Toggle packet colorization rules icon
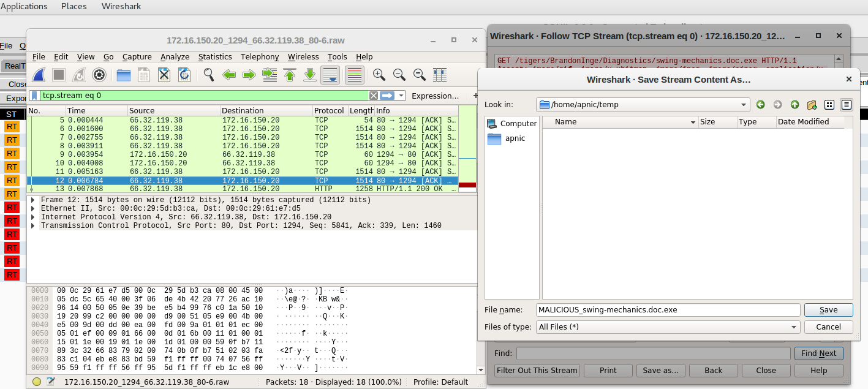 [x=355, y=75]
